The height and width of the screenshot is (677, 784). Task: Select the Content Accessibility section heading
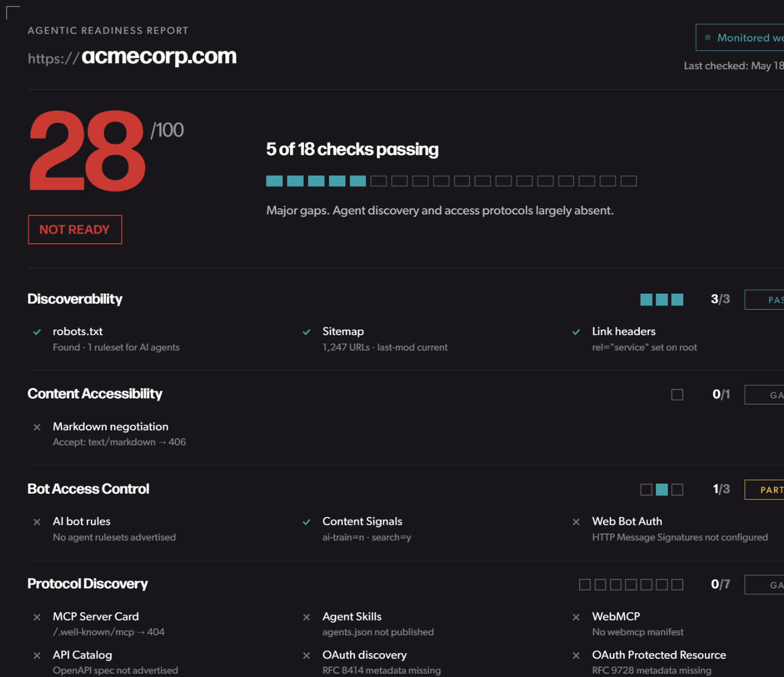[x=95, y=394]
